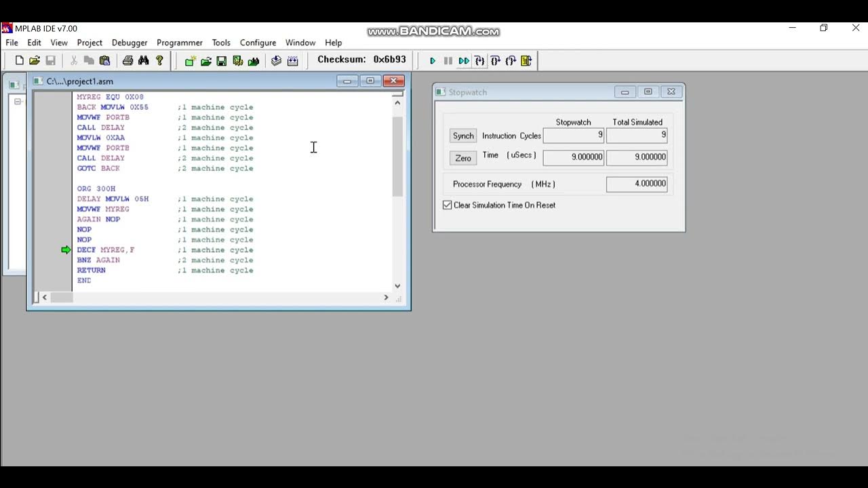868x488 pixels.
Task: Click the New Project icon
Action: click(x=190, y=60)
